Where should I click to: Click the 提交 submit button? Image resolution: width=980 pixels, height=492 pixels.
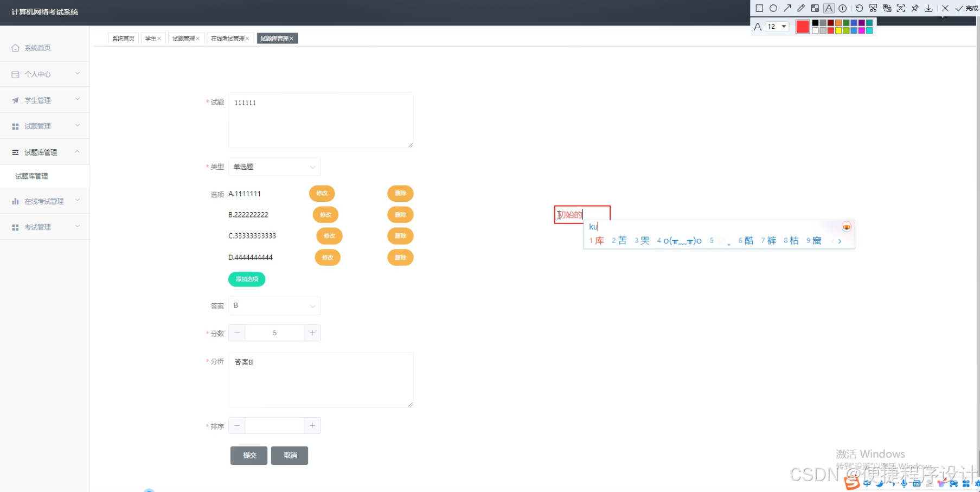249,456
